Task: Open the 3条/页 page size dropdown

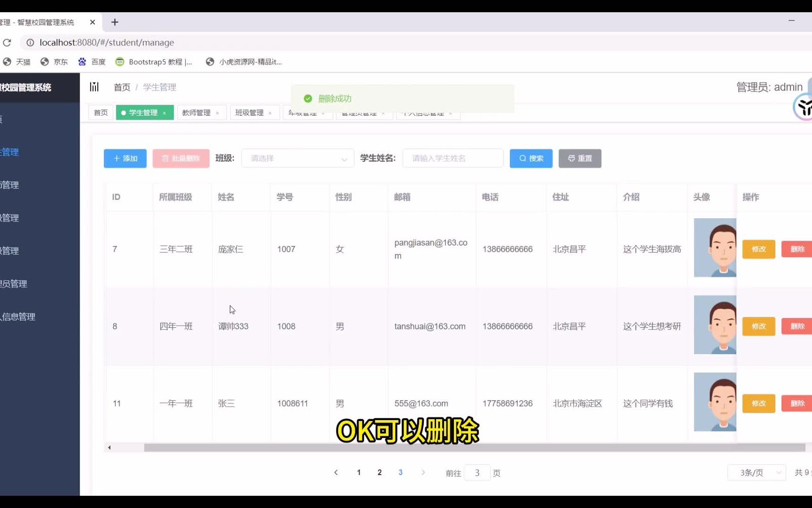Action: 757,472
